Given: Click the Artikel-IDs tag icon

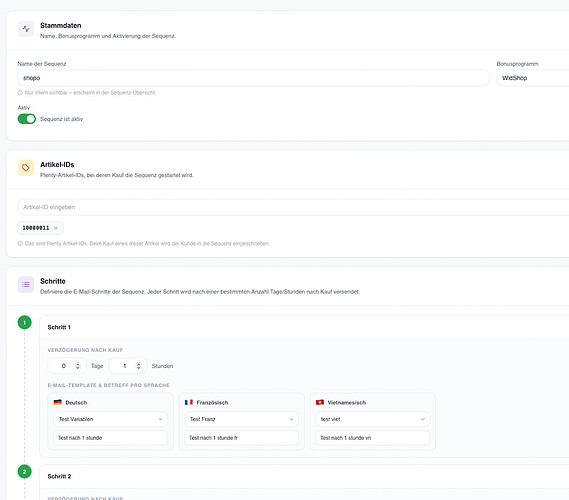Looking at the screenshot, I should tap(26, 168).
